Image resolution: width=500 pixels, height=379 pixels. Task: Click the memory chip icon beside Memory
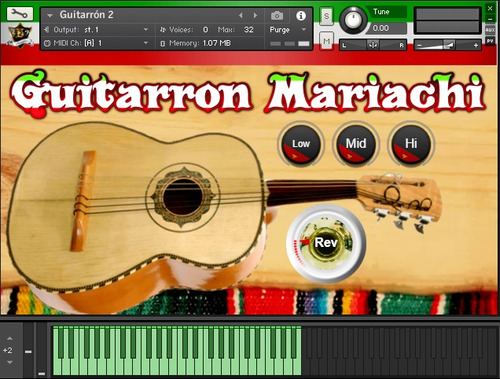point(163,43)
